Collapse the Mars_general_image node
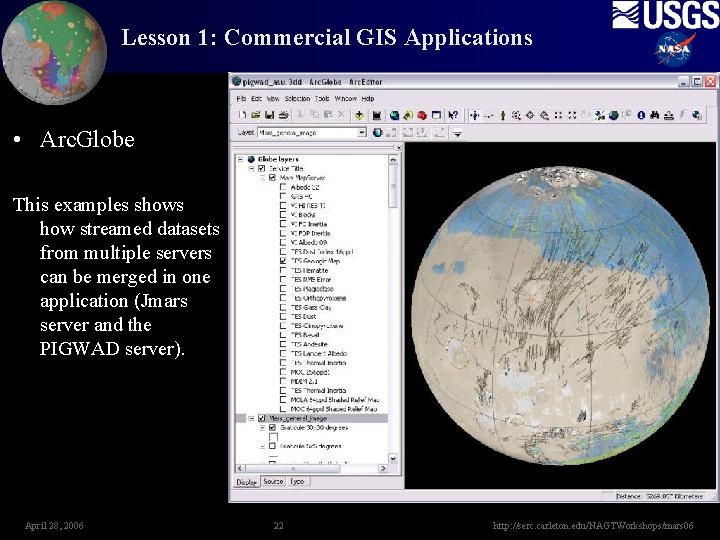The image size is (720, 540). [x=251, y=418]
